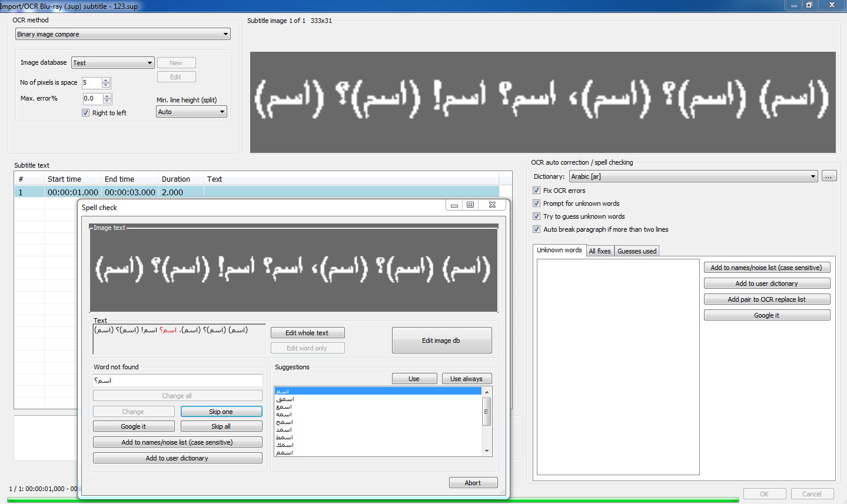Screen dimensions: 847x504
Task: Toggle Try to guess unknown words checkbox
Action: coord(536,216)
